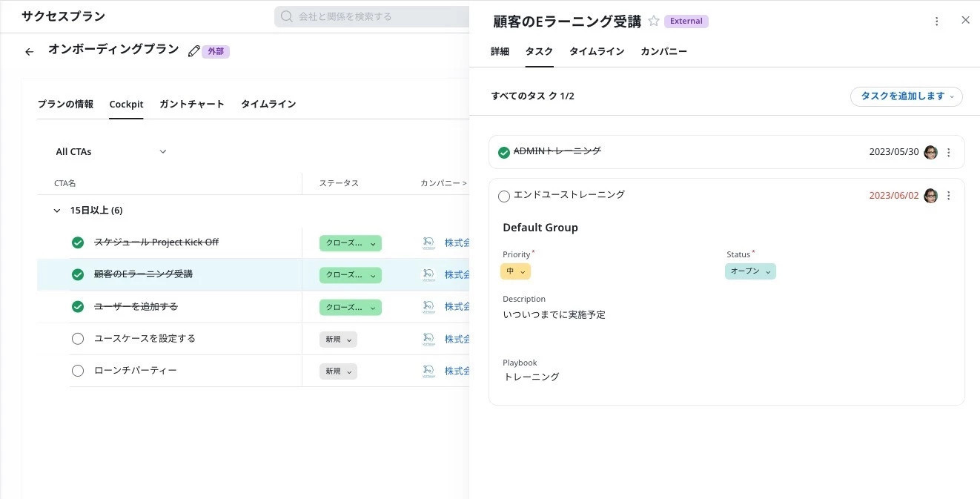This screenshot has height=499, width=980.
Task: Uncheck the completed ADMINトレーニング task
Action: 504,153
